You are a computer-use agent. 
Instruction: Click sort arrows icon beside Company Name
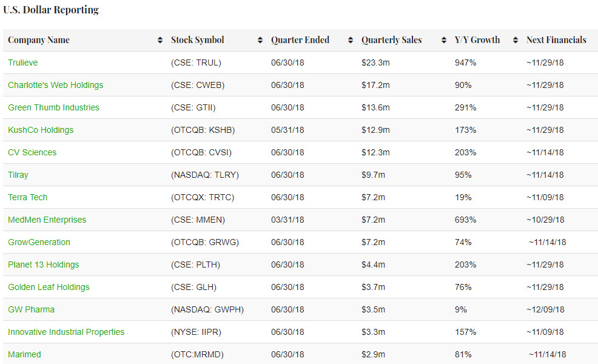[x=160, y=41]
